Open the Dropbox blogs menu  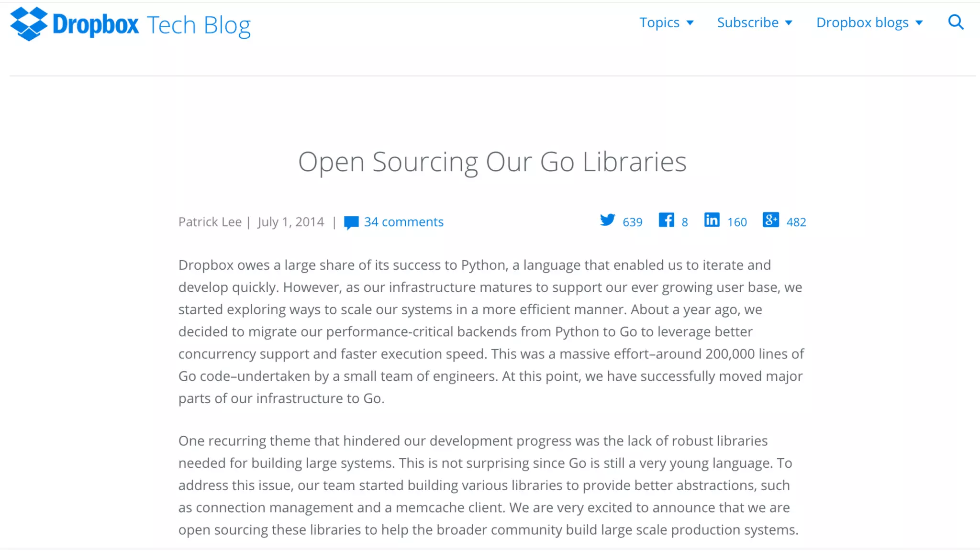coord(862,22)
